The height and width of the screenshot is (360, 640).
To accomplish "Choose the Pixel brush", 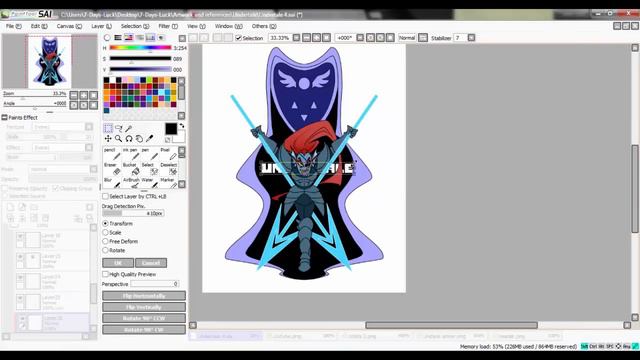I will pyautogui.click(x=168, y=154).
